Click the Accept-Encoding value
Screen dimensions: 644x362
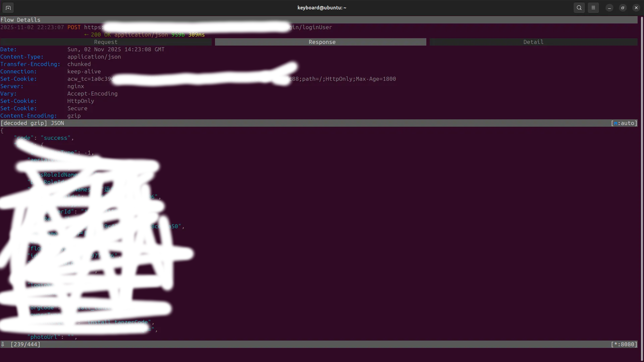[92, 94]
